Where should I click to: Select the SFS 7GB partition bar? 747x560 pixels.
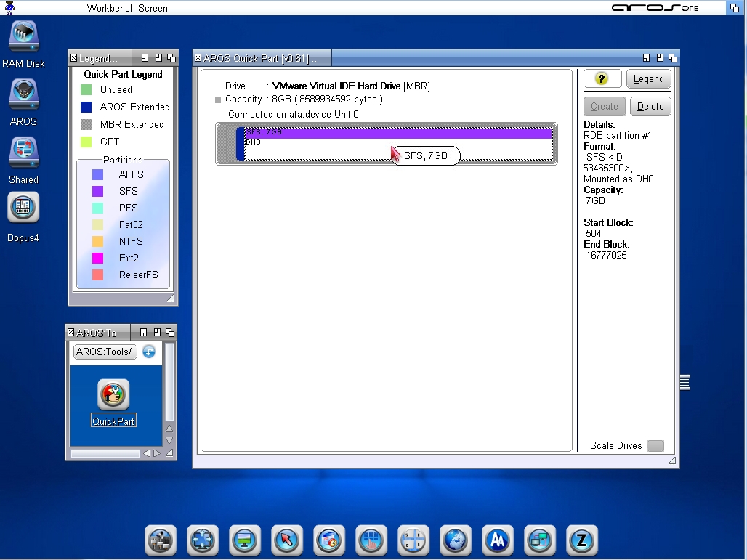pyautogui.click(x=398, y=133)
